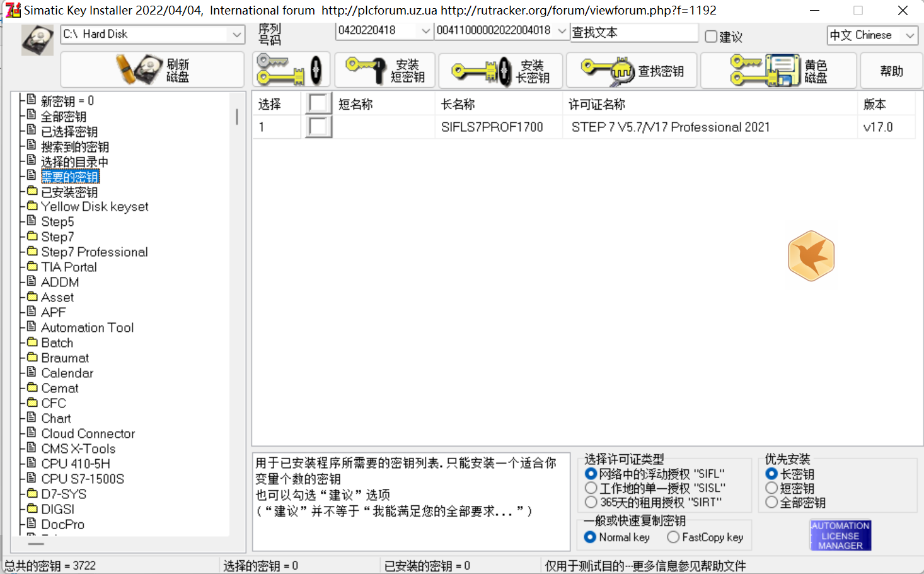The width and height of the screenshot is (924, 574).
Task: Open the 中文 Chinese language dropdown
Action: pos(910,35)
